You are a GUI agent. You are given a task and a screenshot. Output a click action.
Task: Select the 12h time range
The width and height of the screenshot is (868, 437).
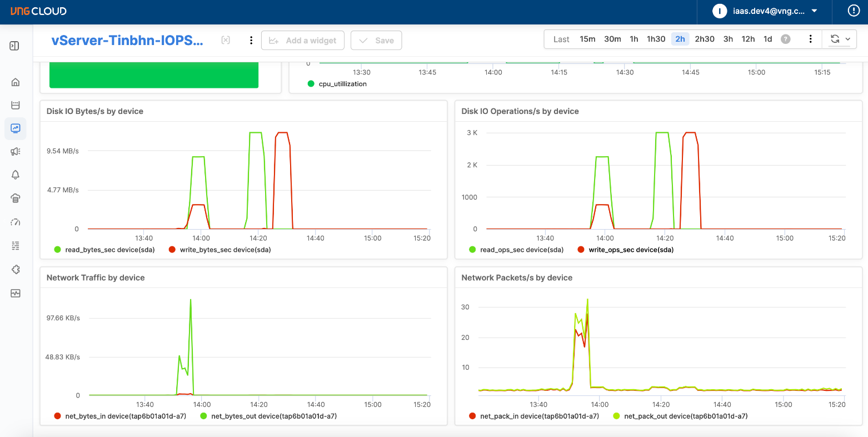748,39
